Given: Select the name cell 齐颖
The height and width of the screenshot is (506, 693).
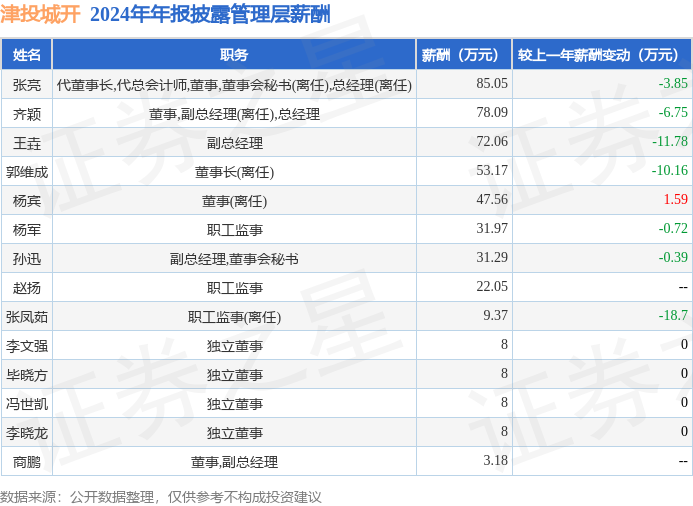Looking at the screenshot, I should [27, 114].
